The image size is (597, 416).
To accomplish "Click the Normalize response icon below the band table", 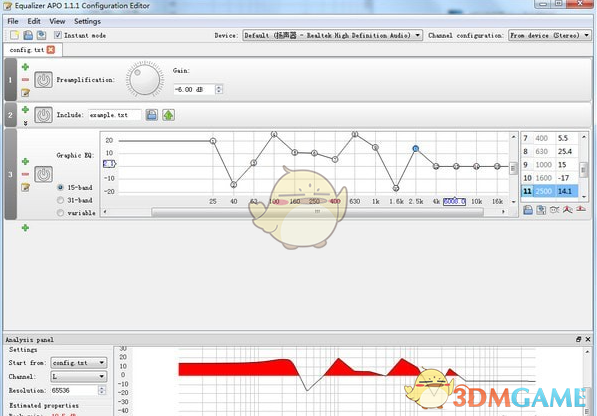I will (x=568, y=210).
